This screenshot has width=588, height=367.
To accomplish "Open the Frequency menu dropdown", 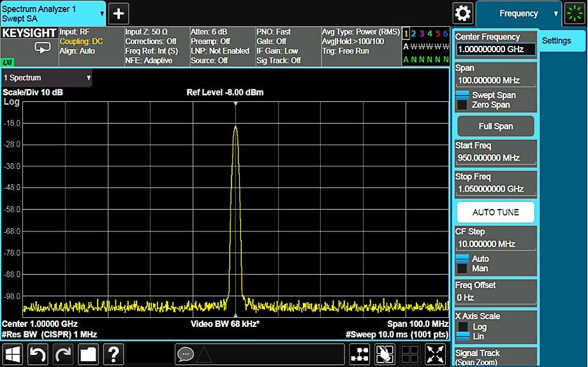I will click(518, 13).
